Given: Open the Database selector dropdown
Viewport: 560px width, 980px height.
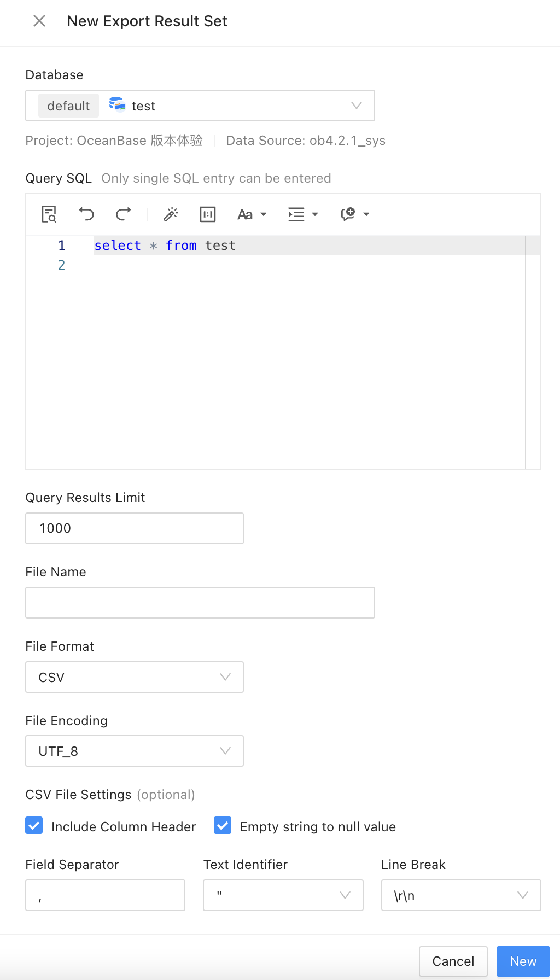Looking at the screenshot, I should coord(200,106).
